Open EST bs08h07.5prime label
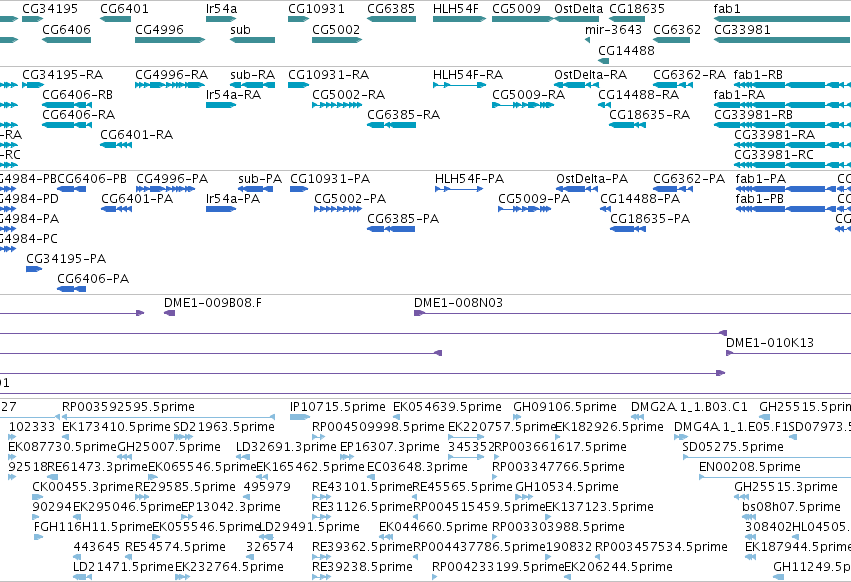851x582 pixels. [791, 507]
